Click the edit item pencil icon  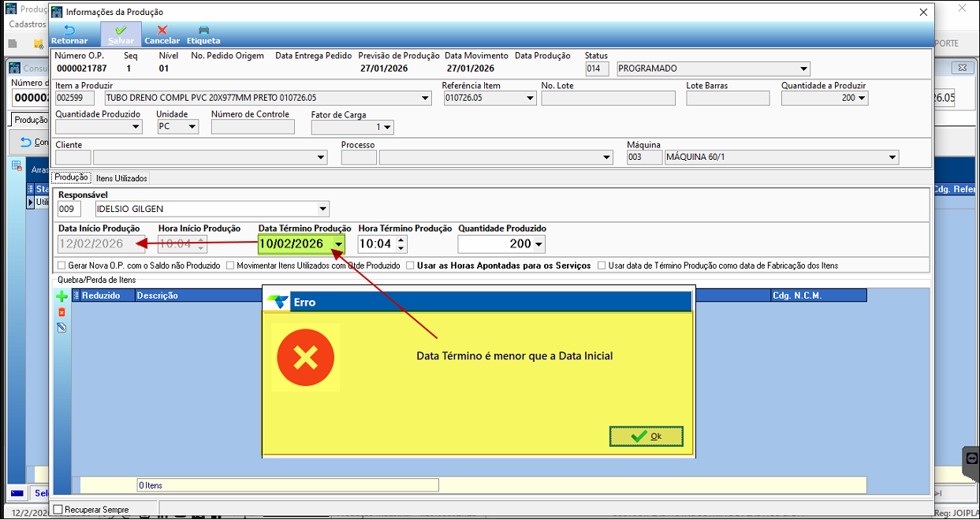click(61, 327)
